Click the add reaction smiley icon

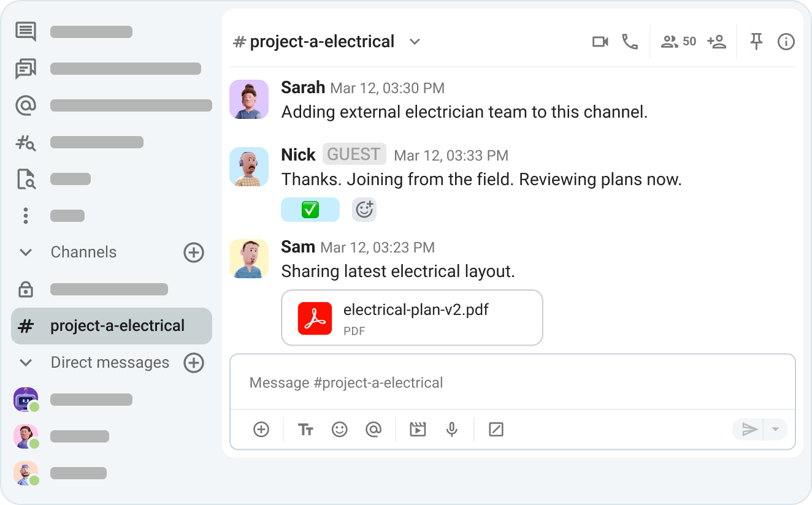pyautogui.click(x=364, y=210)
